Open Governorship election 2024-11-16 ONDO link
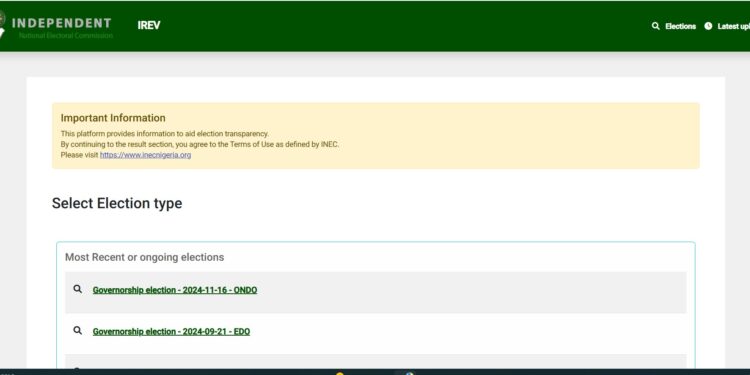 175,290
